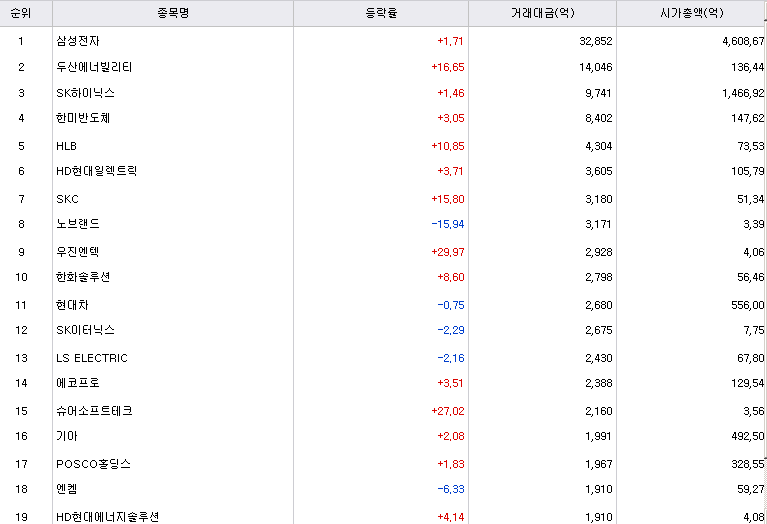Screen dimensions: 767x524
Task: Click trading value 3,171
Action: coord(598,224)
